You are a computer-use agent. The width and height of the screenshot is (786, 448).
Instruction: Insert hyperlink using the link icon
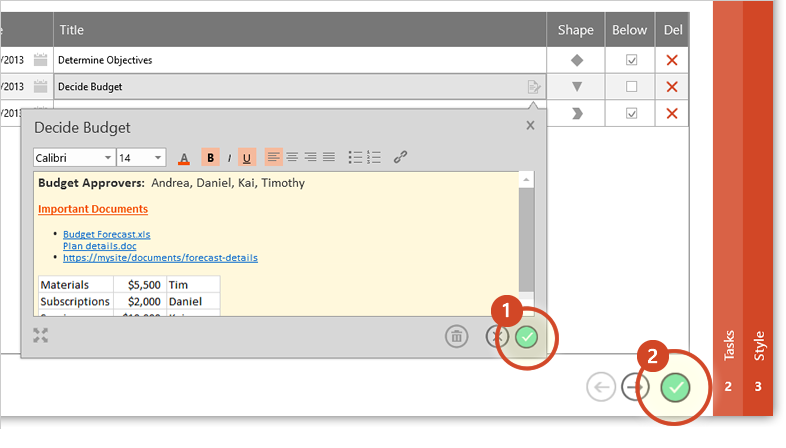click(x=400, y=157)
